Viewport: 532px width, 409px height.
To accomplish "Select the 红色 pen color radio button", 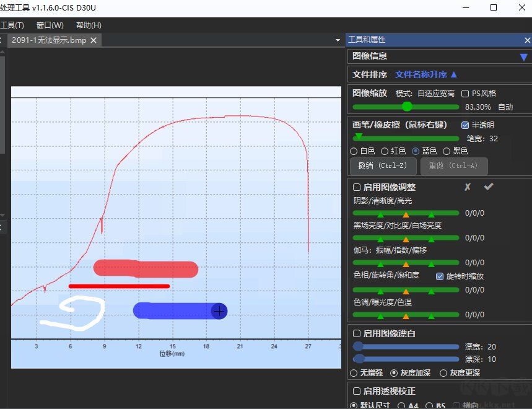I will click(x=386, y=151).
